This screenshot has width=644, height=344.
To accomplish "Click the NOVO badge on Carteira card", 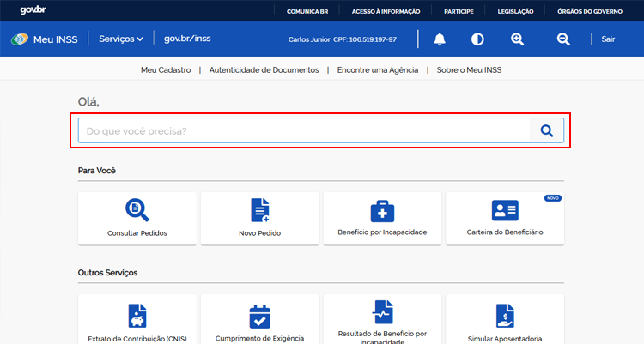I will [553, 198].
